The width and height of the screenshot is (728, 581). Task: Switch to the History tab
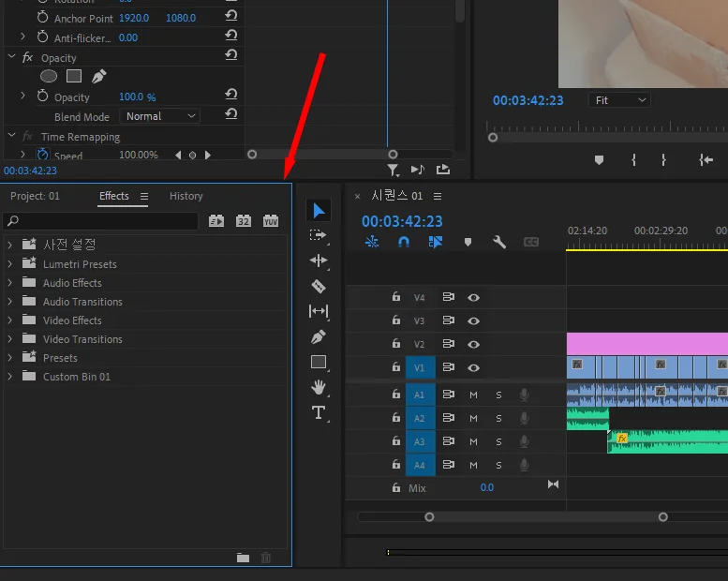point(186,196)
